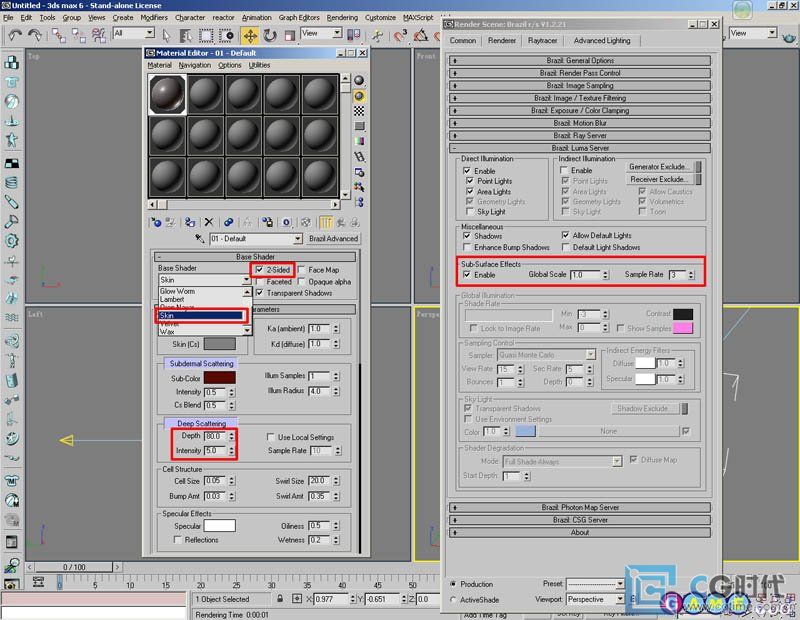
Task: Enable the Enhance Bump Shadows checkbox
Action: click(467, 247)
